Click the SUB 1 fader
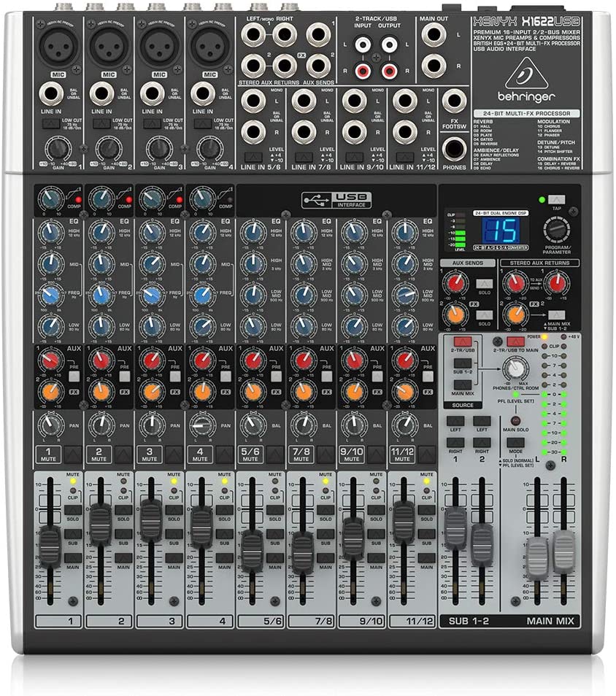Screen dimensions: 616x696 tap(455, 529)
